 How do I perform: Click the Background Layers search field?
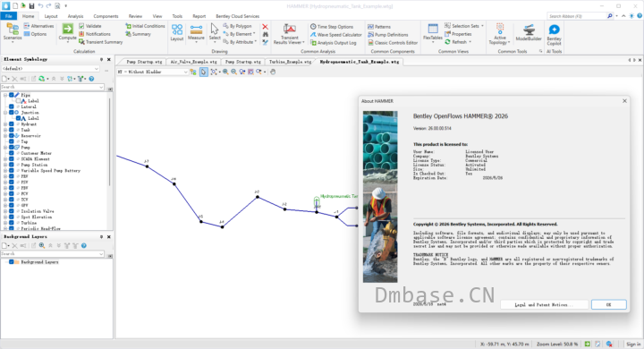(x=52, y=254)
